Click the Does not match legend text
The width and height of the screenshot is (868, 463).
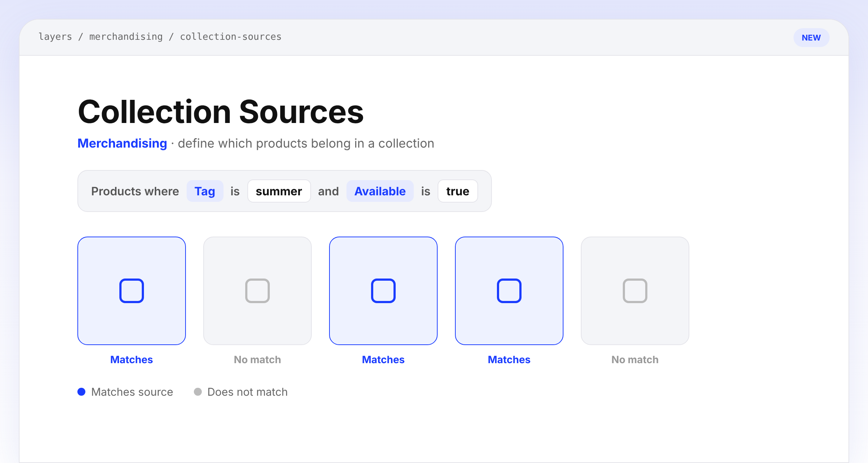coord(247,392)
